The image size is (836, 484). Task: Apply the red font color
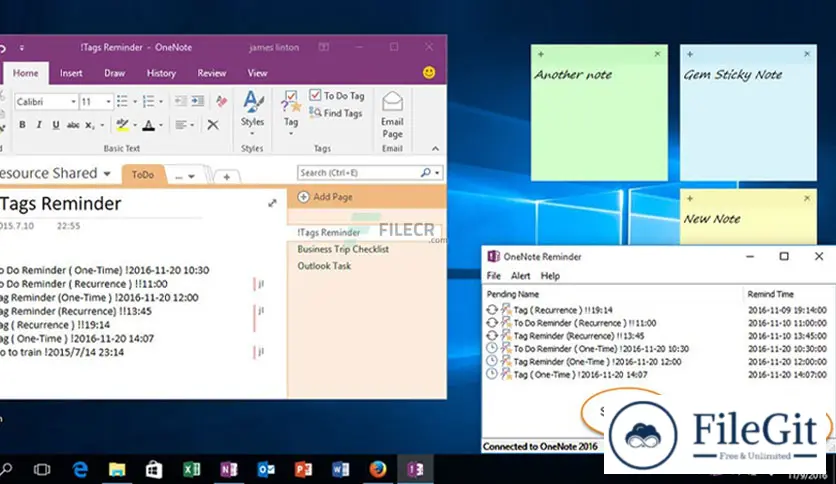pyautogui.click(x=149, y=125)
